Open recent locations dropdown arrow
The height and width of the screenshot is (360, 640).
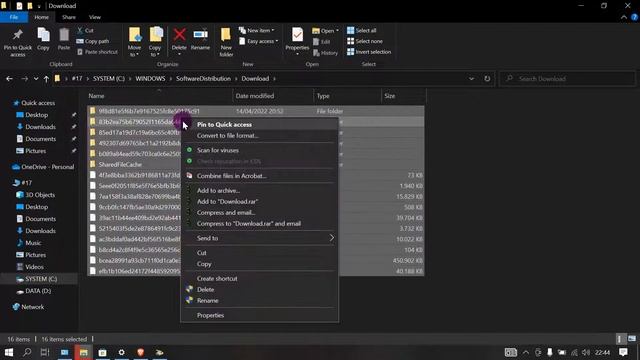[x=36, y=78]
